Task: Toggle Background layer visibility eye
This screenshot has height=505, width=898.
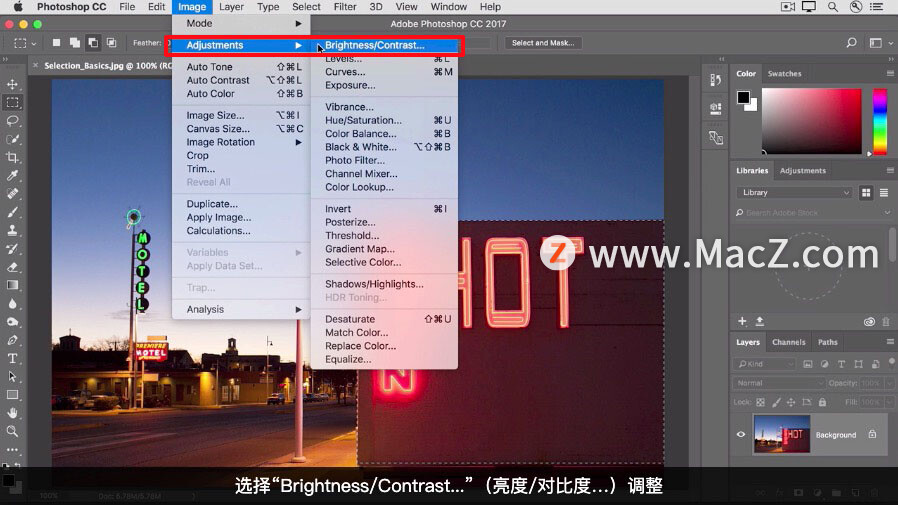Action: [741, 435]
